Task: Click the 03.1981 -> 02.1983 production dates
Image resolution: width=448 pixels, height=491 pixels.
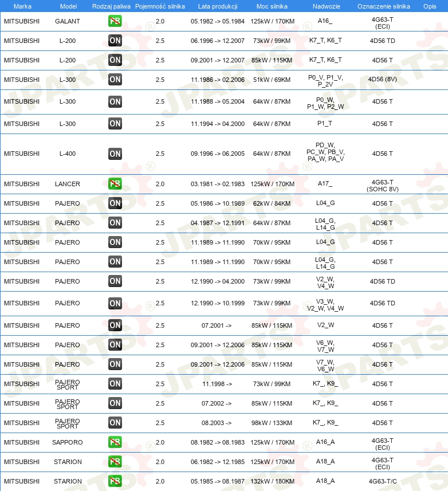Action: (218, 184)
